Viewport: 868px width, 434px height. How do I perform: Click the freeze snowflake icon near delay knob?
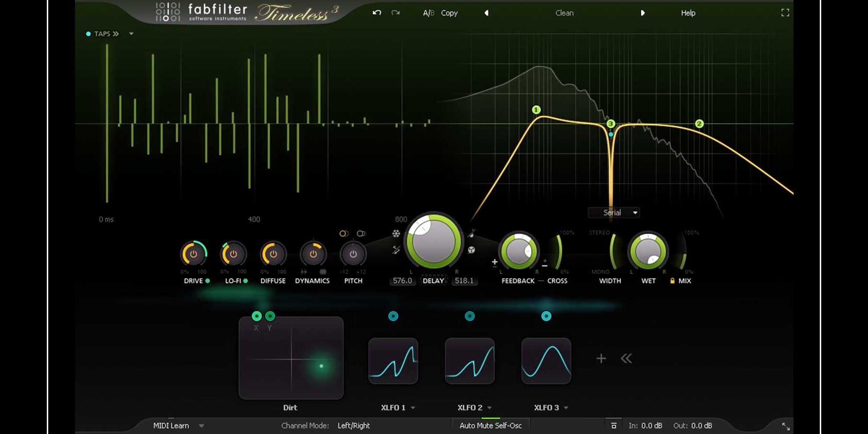point(396,234)
